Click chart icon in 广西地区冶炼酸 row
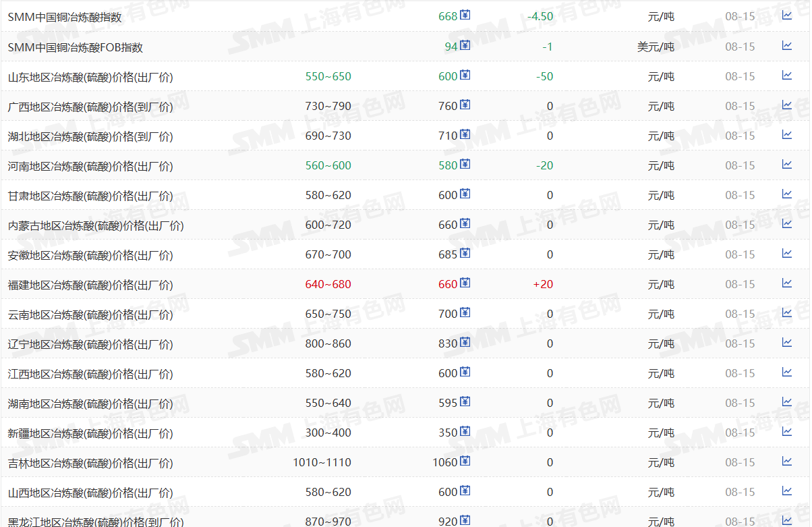The image size is (812, 527). tap(786, 105)
